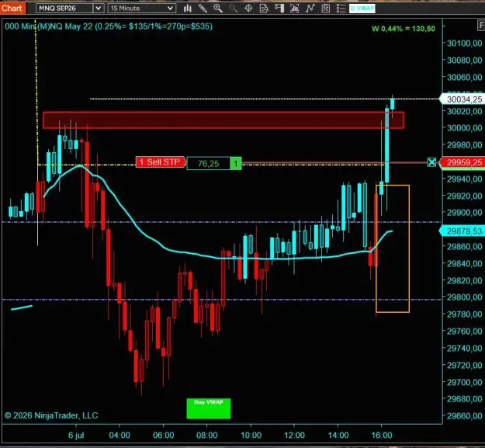The image size is (485, 448).
Task: Cancel the order with the X icon
Action: coord(431,162)
